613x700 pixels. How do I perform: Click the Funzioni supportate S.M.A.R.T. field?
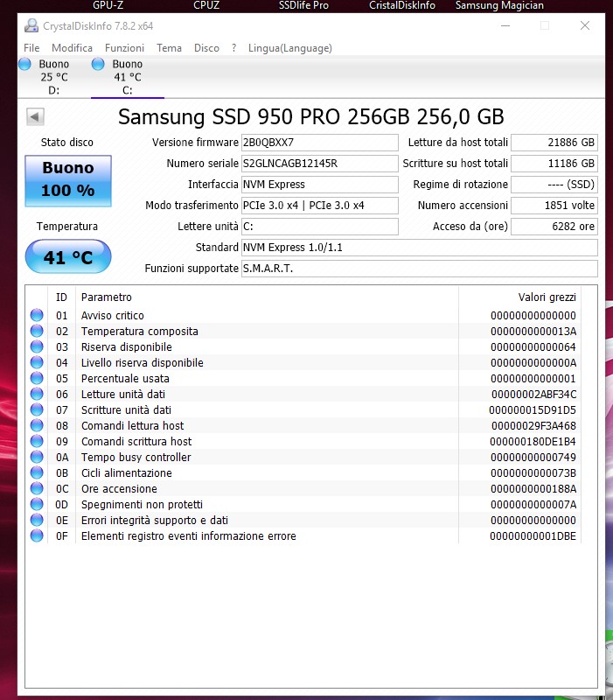(420, 269)
